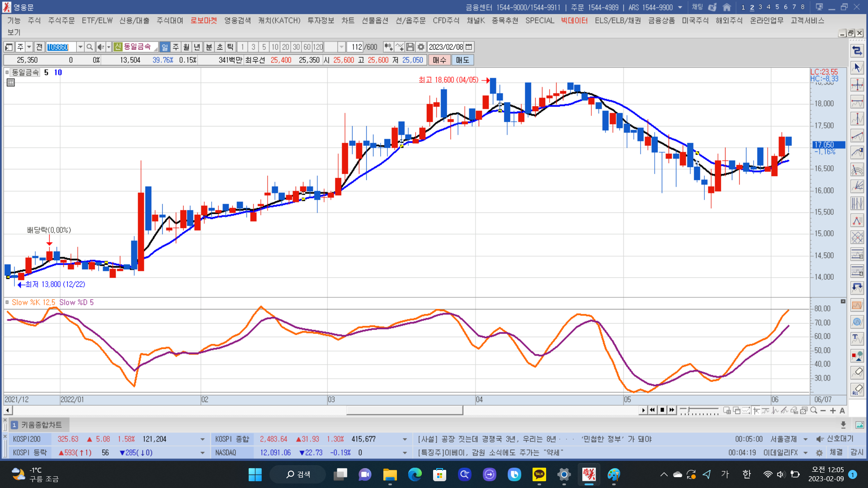This screenshot has width=868, height=488.
Task: Switch to weekly (주) chart period
Action: click(175, 47)
